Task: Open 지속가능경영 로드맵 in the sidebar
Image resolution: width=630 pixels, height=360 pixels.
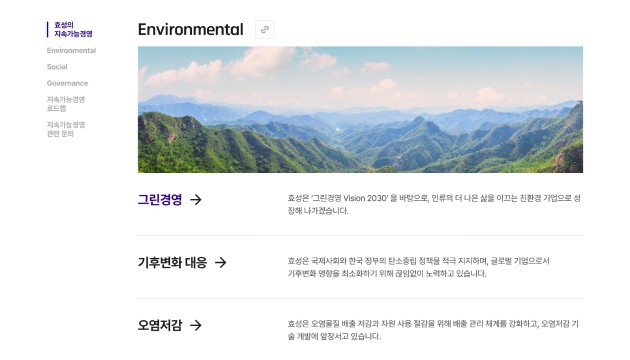Action: point(66,104)
